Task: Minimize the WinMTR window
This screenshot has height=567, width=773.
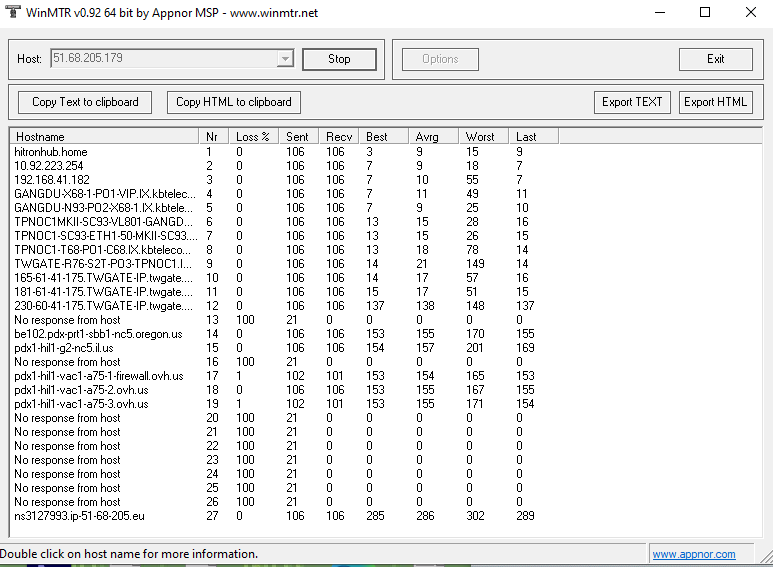Action: pyautogui.click(x=659, y=12)
